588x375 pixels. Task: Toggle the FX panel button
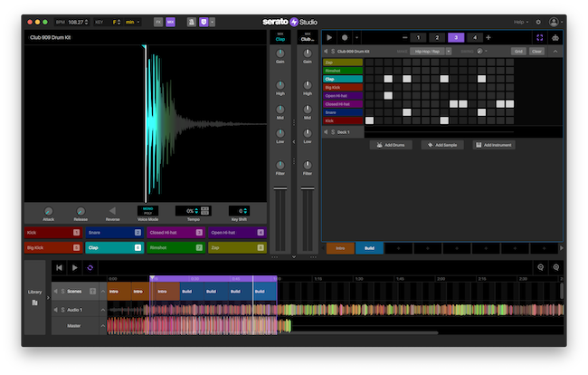pos(158,22)
